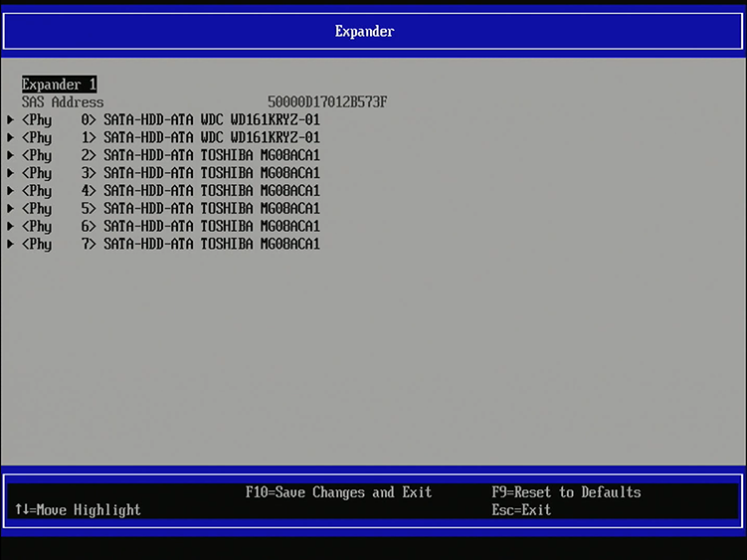This screenshot has height=560, width=747.
Task: Select the highlighted Expander 1 entry
Action: 59,85
